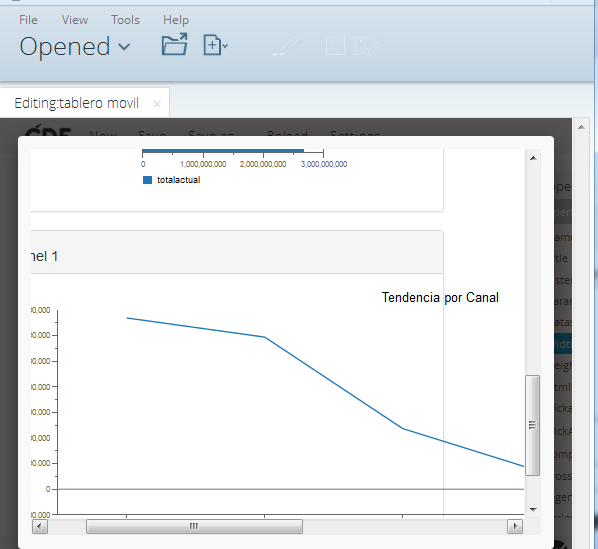Open the View menu
The image size is (598, 549).
pyautogui.click(x=75, y=20)
